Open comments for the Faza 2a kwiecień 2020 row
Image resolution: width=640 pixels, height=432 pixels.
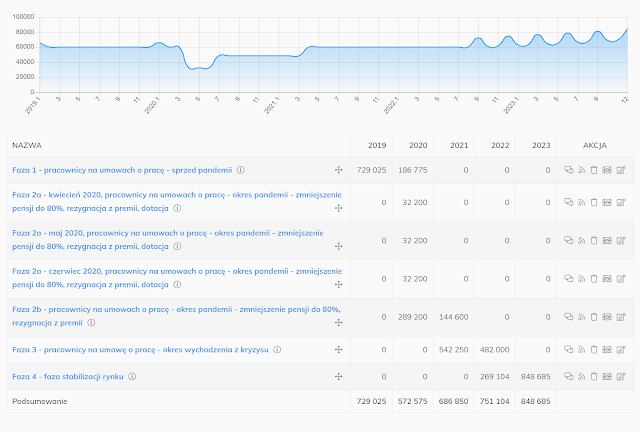tap(568, 202)
